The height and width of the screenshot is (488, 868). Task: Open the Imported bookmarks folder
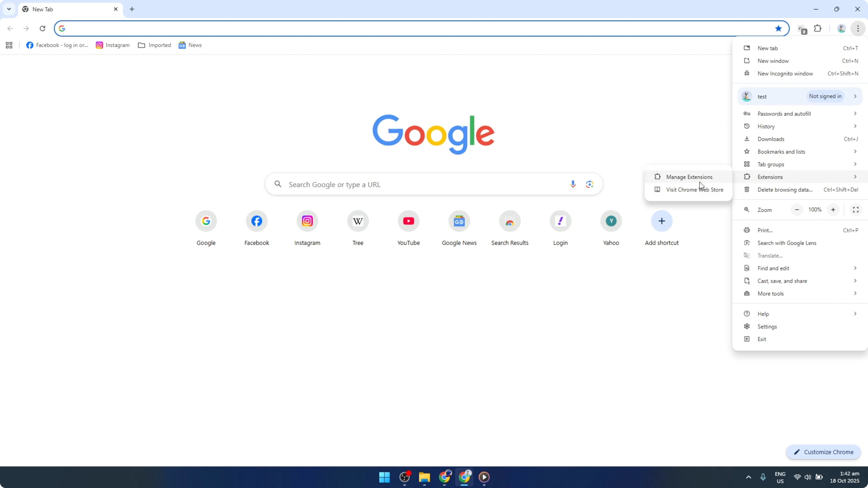154,45
